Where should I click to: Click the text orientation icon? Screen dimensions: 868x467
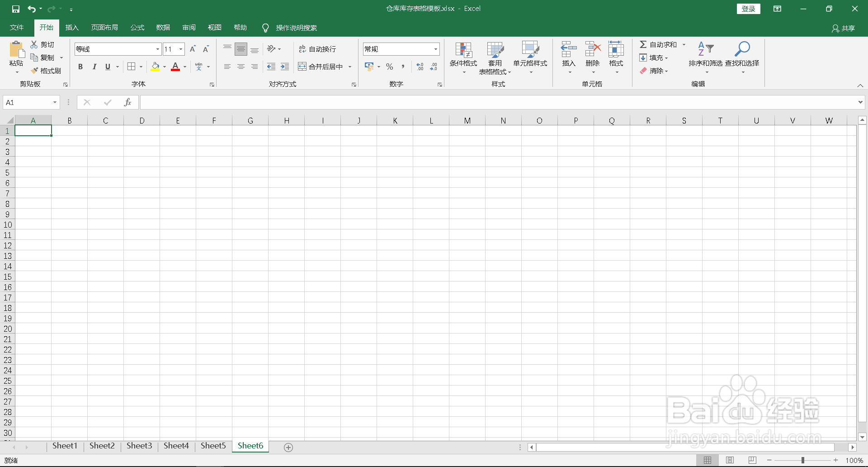271,49
